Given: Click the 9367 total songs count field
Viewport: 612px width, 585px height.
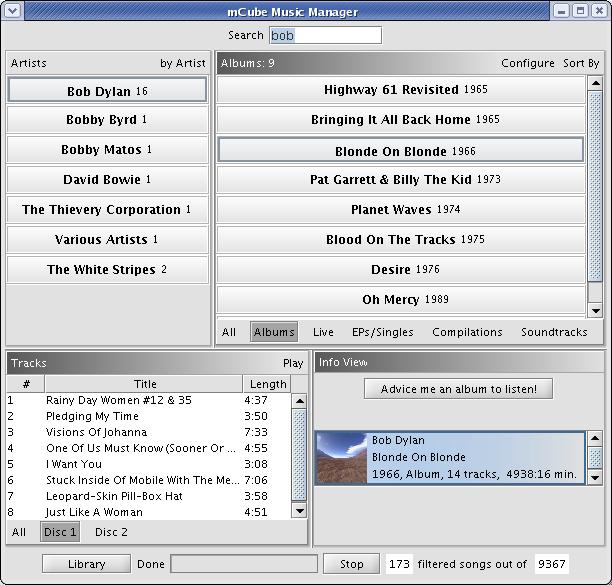Looking at the screenshot, I should pyautogui.click(x=552, y=564).
